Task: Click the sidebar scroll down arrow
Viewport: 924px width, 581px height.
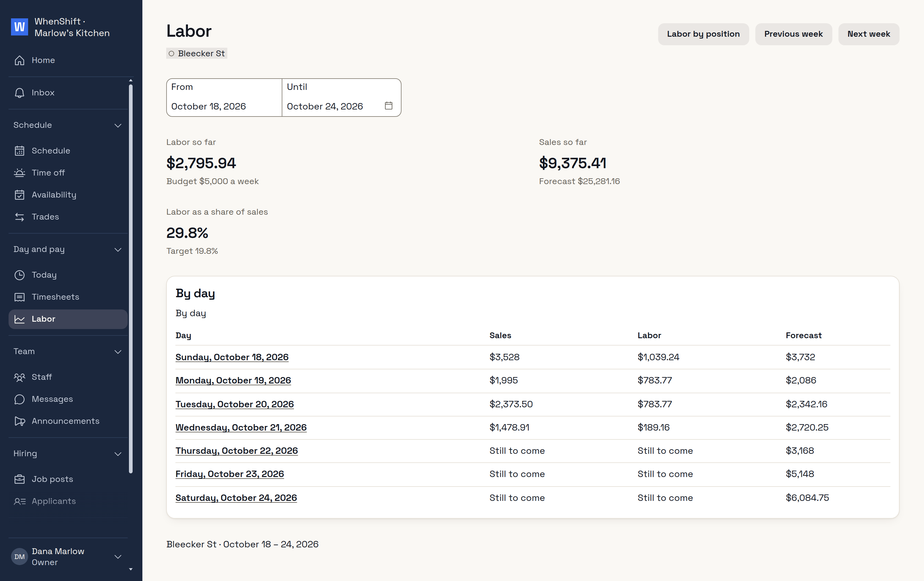Action: click(x=131, y=569)
